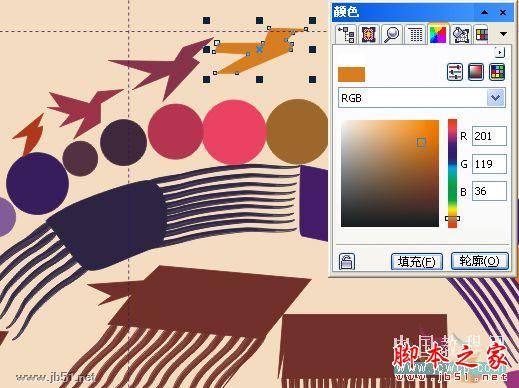Click the orange current color preview swatch
The image size is (519, 388).
351,74
